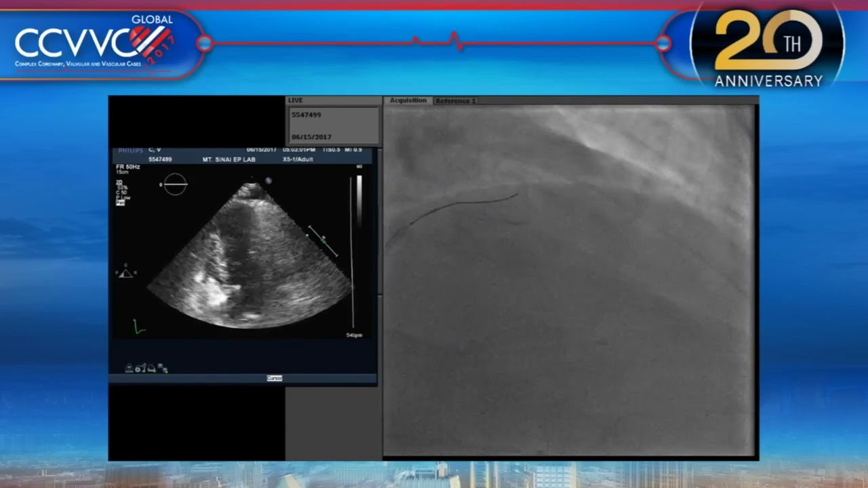Screen dimensions: 868x488
Task: Click the FR 50Hz frame rate text
Action: (x=127, y=167)
